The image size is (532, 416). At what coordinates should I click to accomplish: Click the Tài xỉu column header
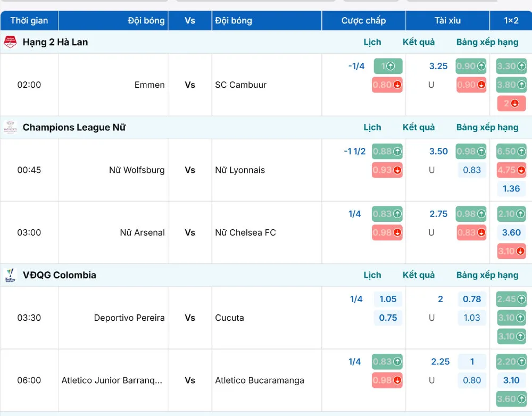447,21
